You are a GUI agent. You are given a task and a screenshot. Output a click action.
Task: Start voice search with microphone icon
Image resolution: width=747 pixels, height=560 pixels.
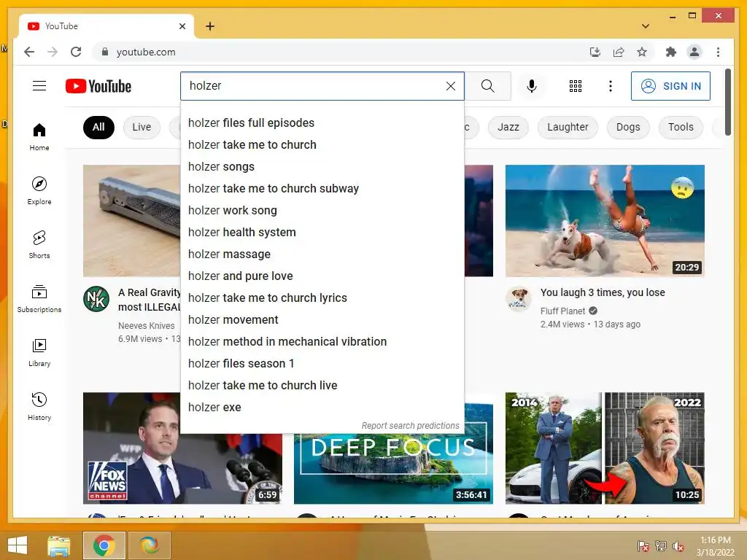[532, 86]
